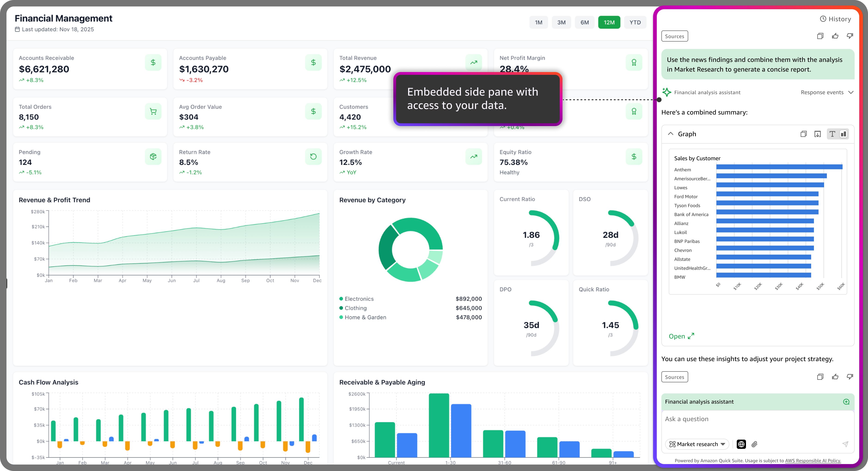Collapse the Graph section

point(671,134)
